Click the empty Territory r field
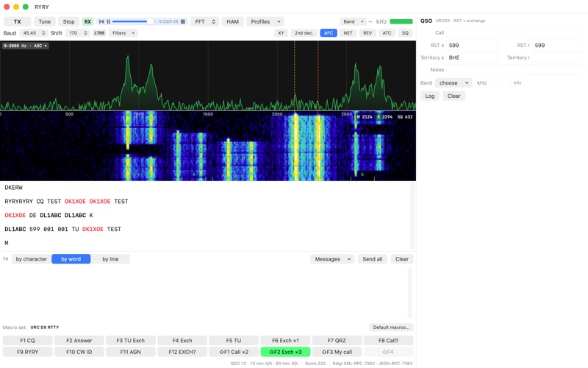The height and width of the screenshot is (368, 588). point(558,58)
